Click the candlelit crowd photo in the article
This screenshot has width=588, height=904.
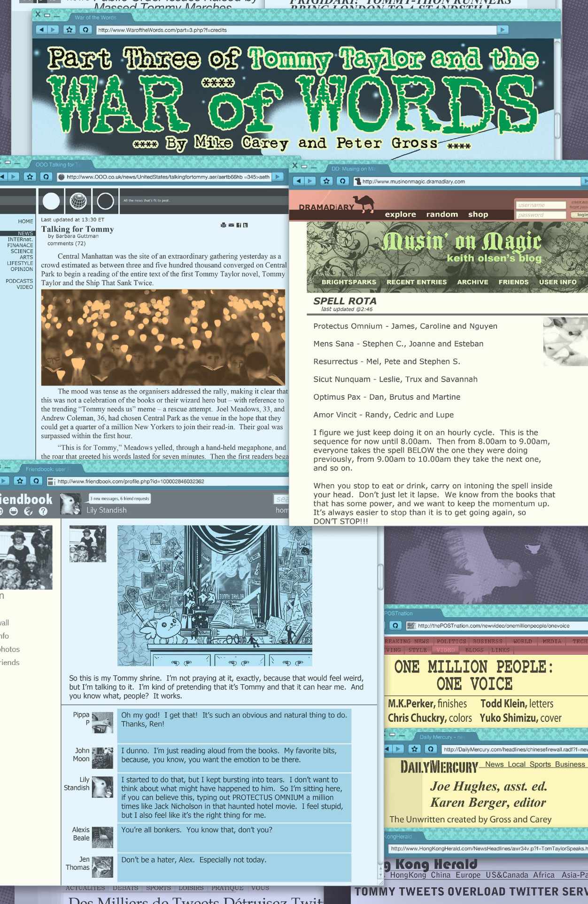163,337
